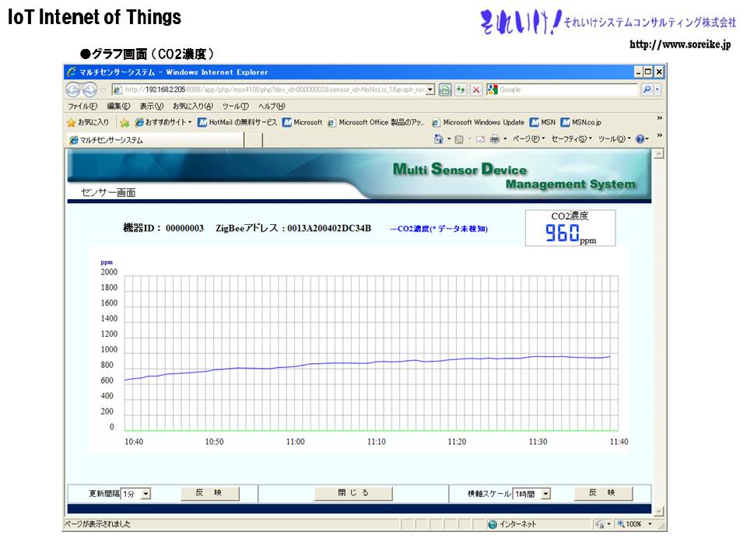Expand the おすすめサイト suggested sites dropdown

[163, 122]
